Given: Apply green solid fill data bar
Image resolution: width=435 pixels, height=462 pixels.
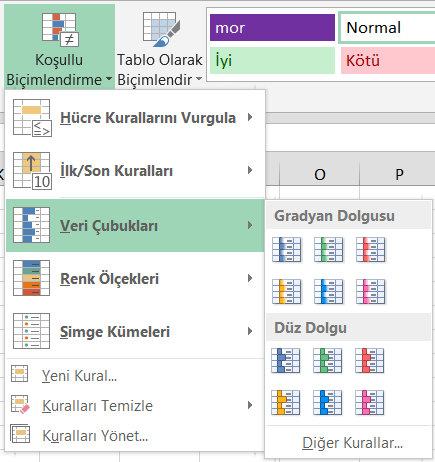Looking at the screenshot, I should pos(328,361).
